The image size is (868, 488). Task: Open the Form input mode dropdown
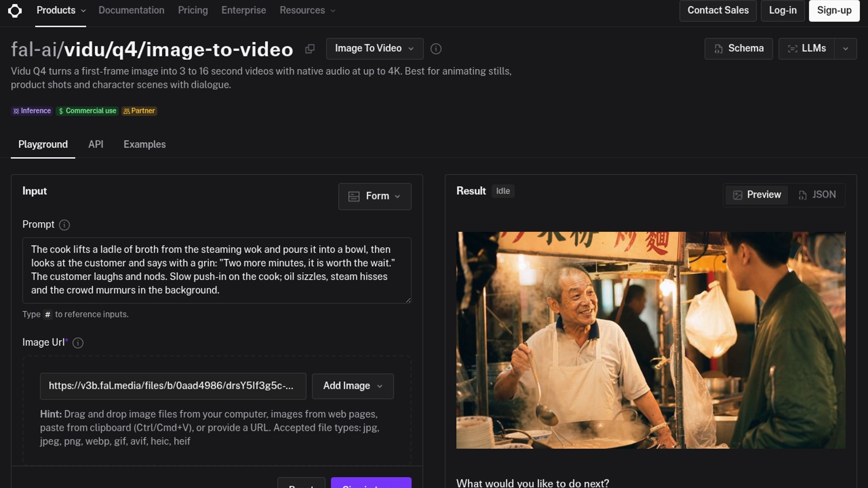click(375, 197)
